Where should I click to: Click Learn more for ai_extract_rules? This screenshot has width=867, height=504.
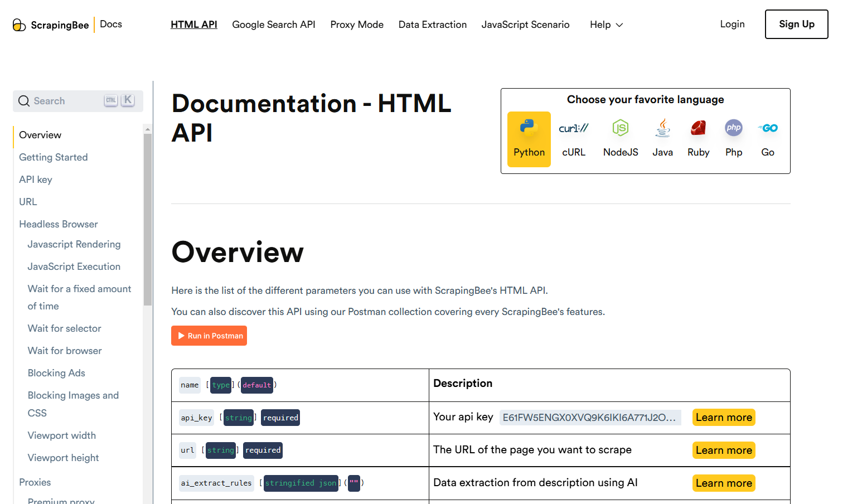(x=724, y=483)
